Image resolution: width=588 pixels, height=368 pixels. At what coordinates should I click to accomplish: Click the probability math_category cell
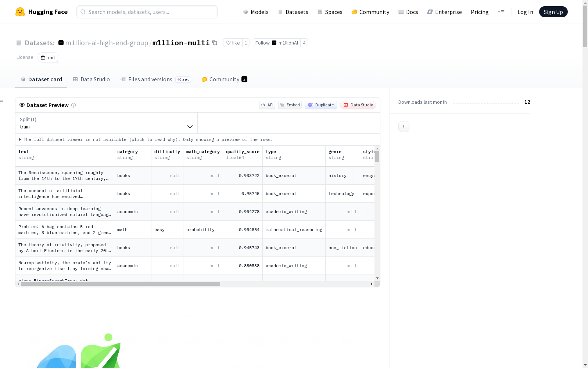coord(203,230)
